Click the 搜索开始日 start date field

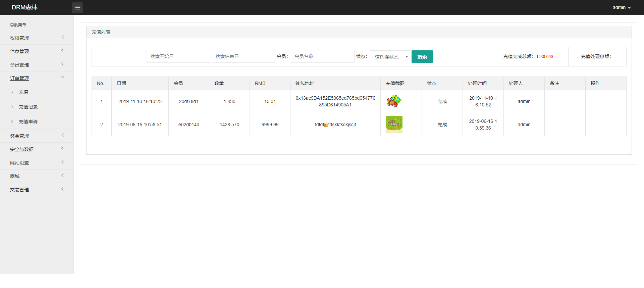pos(178,56)
